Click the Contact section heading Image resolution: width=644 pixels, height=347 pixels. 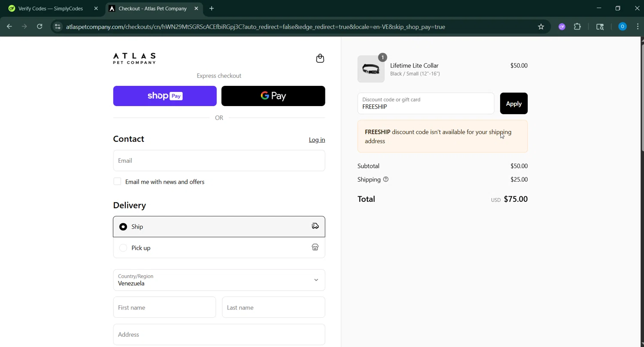tap(128, 139)
